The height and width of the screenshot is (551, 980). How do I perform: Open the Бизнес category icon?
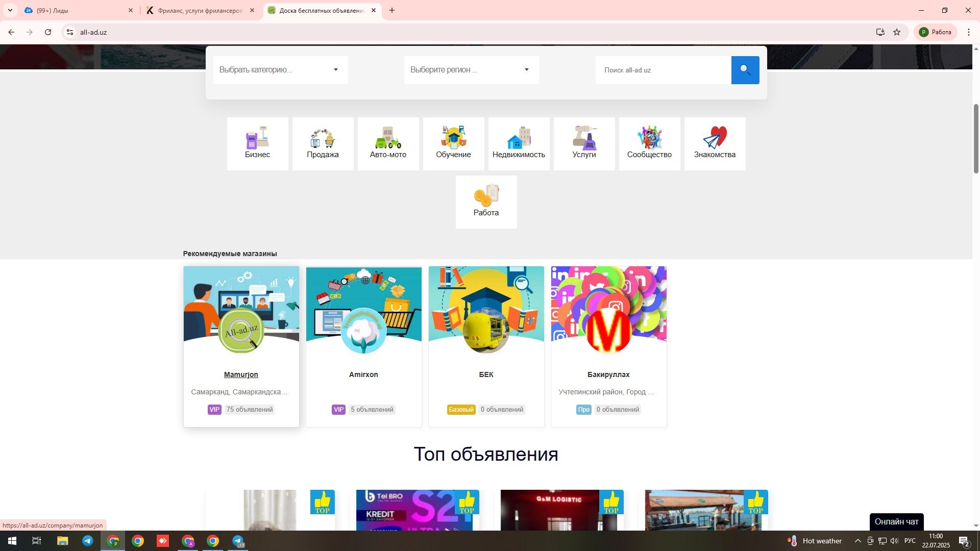point(257,143)
